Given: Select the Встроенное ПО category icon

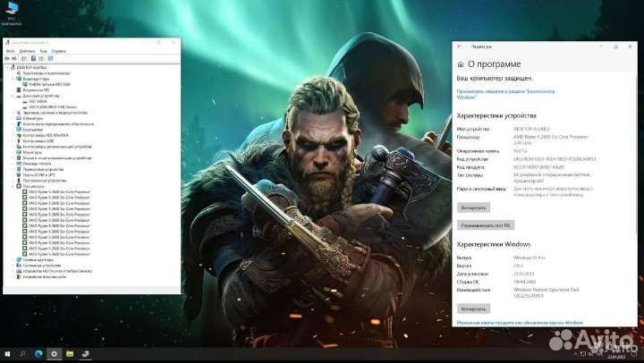Looking at the screenshot, I should (19, 90).
